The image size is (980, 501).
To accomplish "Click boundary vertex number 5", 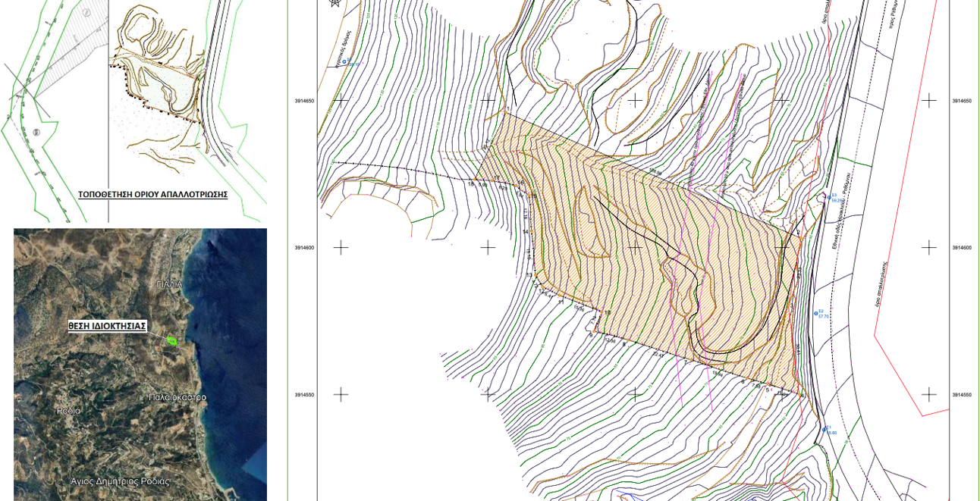I will [767, 390].
